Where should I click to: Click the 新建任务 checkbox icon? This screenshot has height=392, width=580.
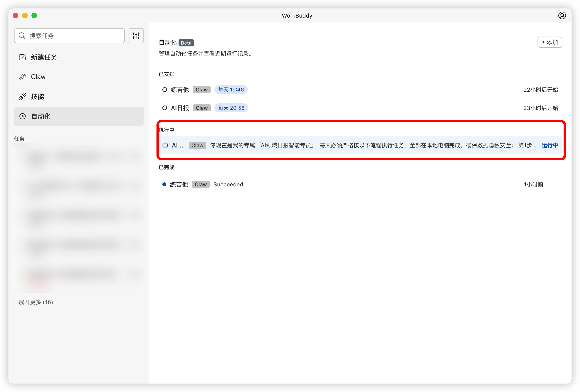(x=23, y=57)
